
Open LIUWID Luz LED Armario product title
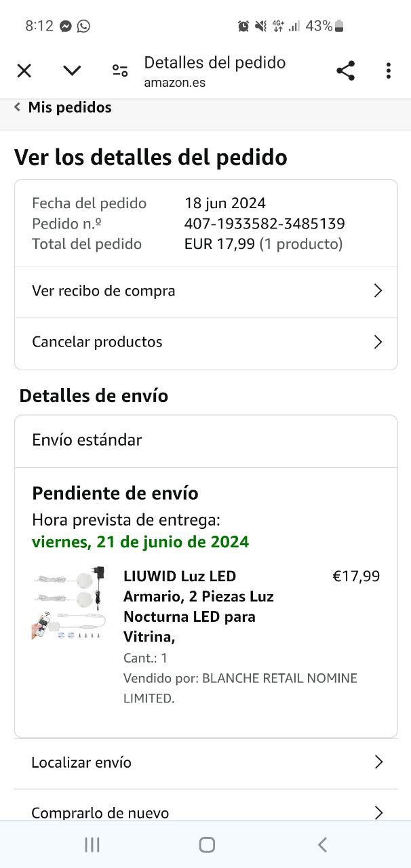pyautogui.click(x=198, y=606)
